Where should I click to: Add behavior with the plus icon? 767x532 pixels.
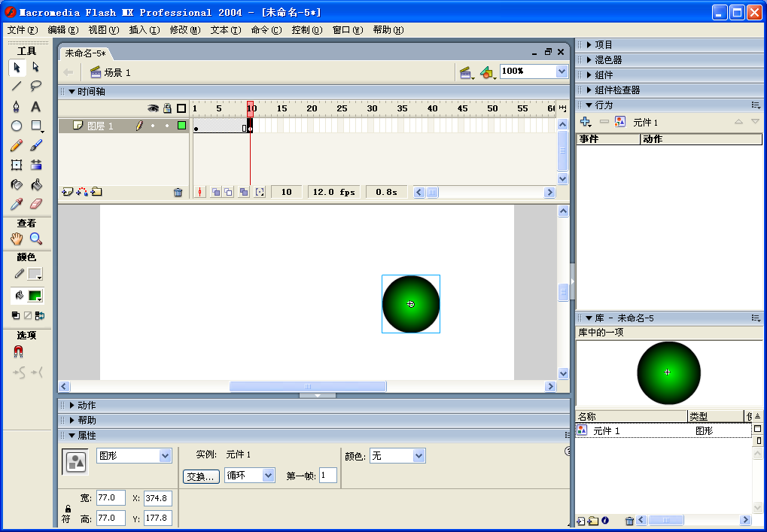[x=586, y=122]
